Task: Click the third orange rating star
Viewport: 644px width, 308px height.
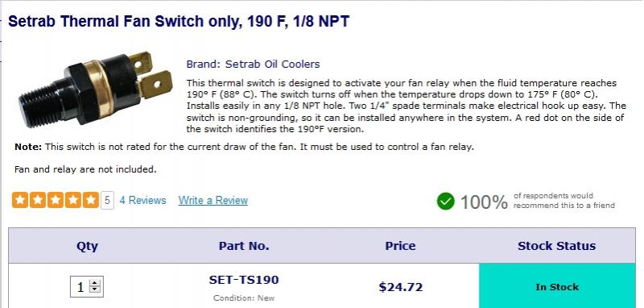Action: coord(56,200)
